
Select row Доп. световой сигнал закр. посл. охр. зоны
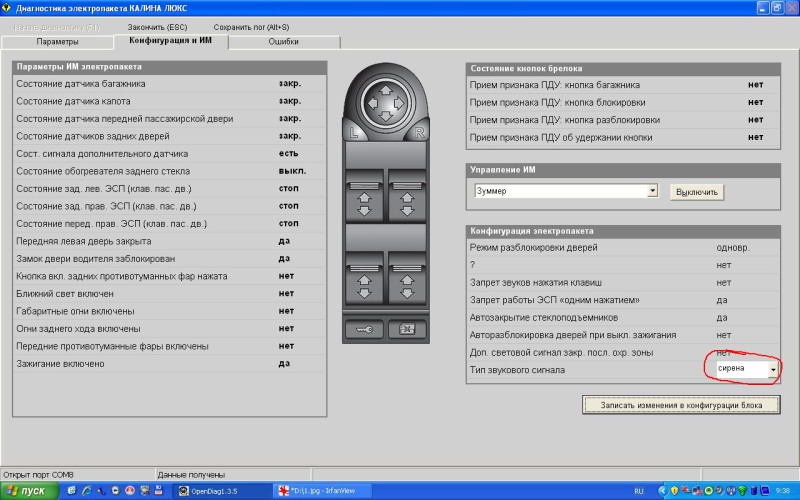tap(623, 353)
